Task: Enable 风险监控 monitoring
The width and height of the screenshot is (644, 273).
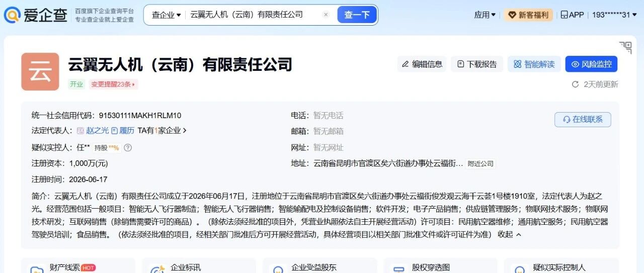Action: point(591,64)
